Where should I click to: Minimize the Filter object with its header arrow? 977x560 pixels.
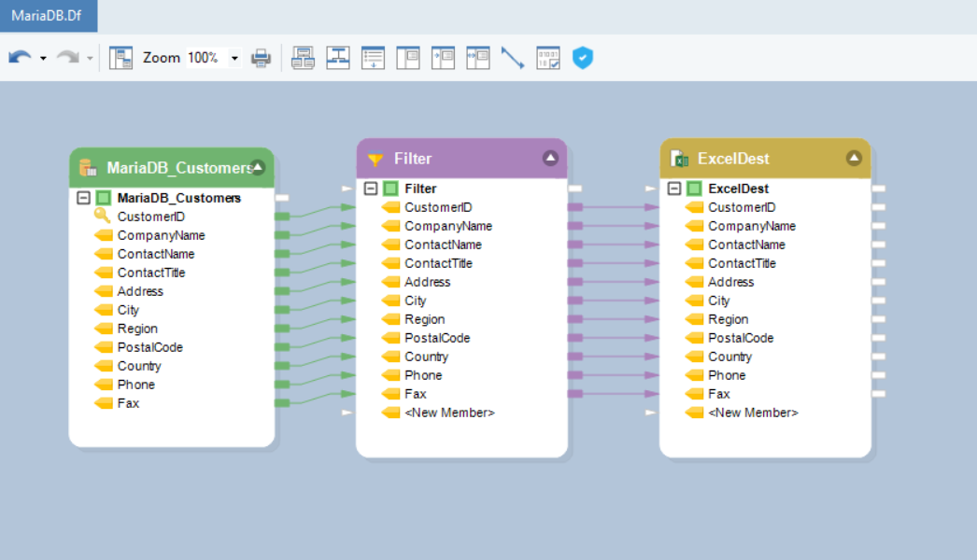[550, 158]
